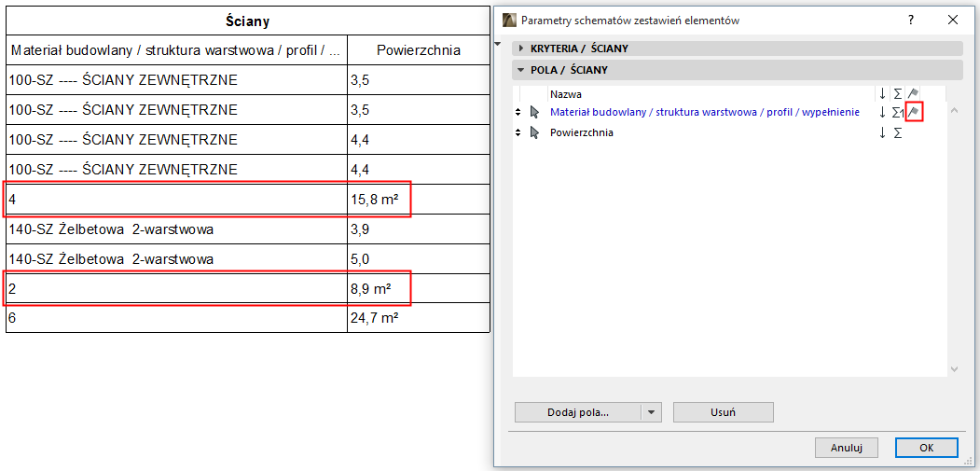Select the Materiał budowlany / struktura warstwowa field name
The height and width of the screenshot is (471, 980).
pyautogui.click(x=704, y=113)
